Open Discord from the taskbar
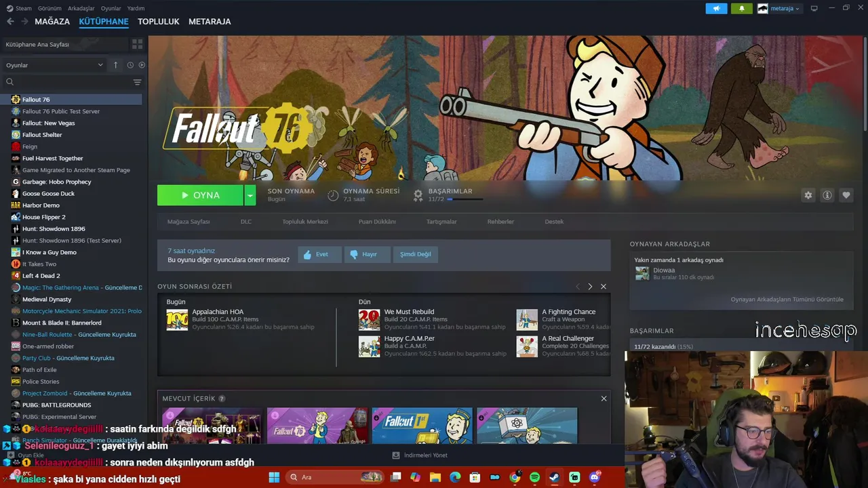The height and width of the screenshot is (488, 868). [x=595, y=477]
